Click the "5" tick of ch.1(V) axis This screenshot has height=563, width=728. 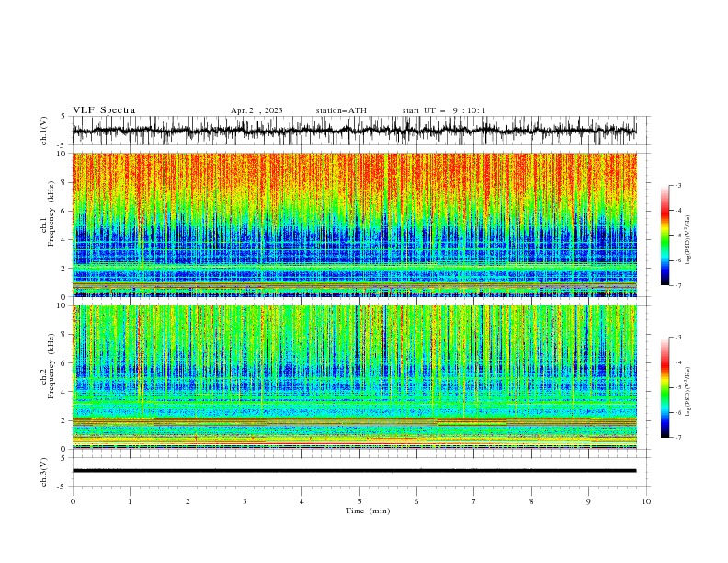tap(63, 116)
